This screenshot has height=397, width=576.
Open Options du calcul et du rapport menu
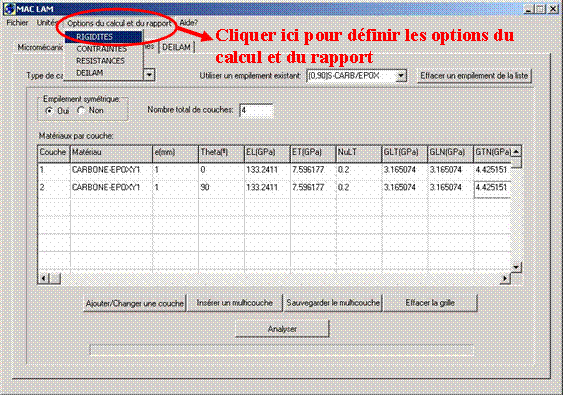tap(119, 23)
